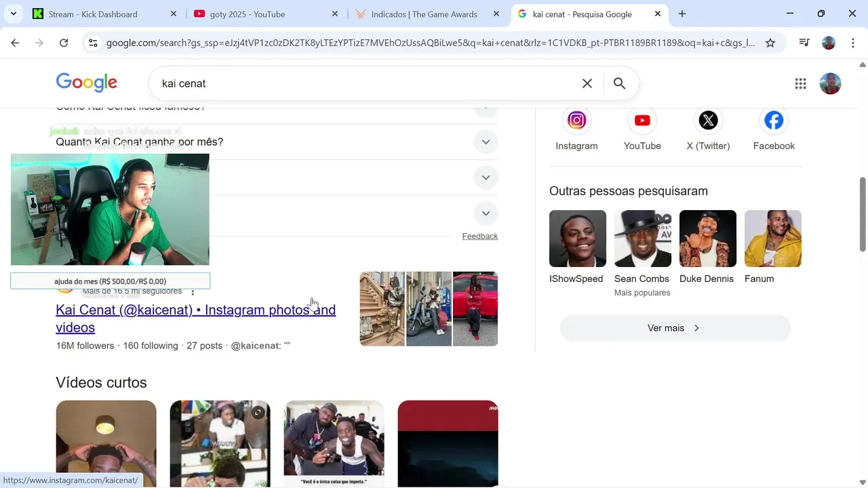The image size is (868, 488).
Task: Open the red car Instagram result photo
Action: (475, 309)
